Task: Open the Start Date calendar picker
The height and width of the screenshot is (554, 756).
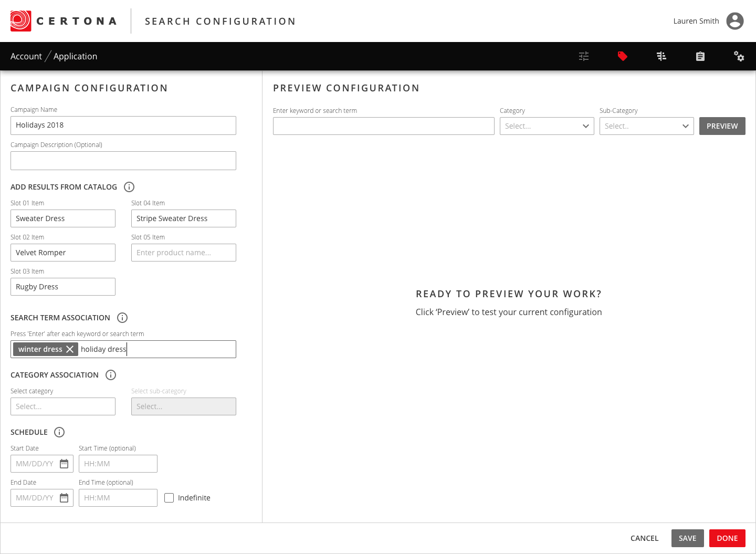Action: 64,464
